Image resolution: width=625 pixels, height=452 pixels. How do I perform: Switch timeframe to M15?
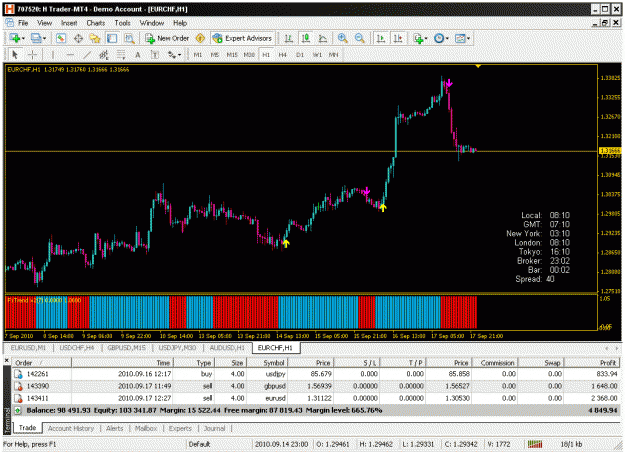click(232, 55)
